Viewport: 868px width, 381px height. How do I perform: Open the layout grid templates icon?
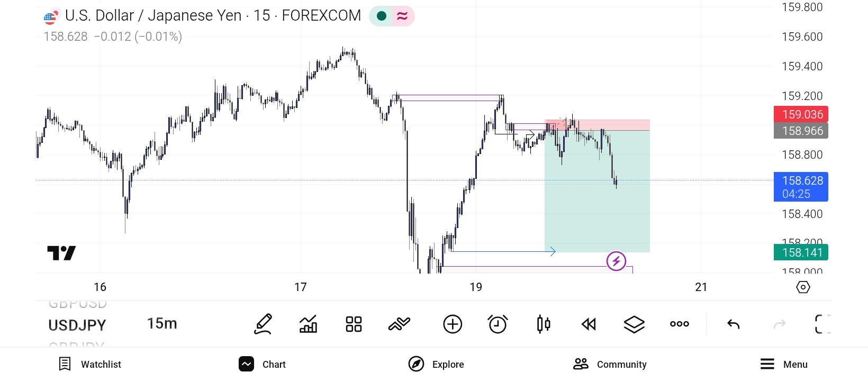pos(354,324)
